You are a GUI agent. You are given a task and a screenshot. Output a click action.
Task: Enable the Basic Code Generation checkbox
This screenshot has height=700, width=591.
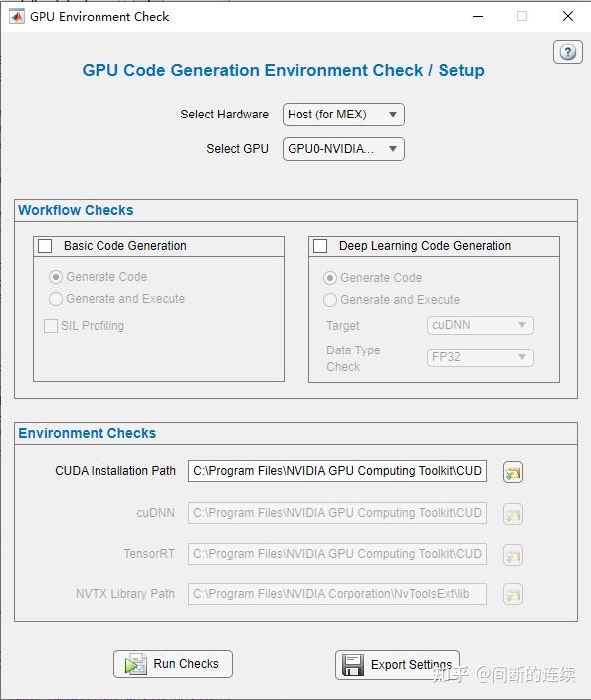tap(45, 246)
